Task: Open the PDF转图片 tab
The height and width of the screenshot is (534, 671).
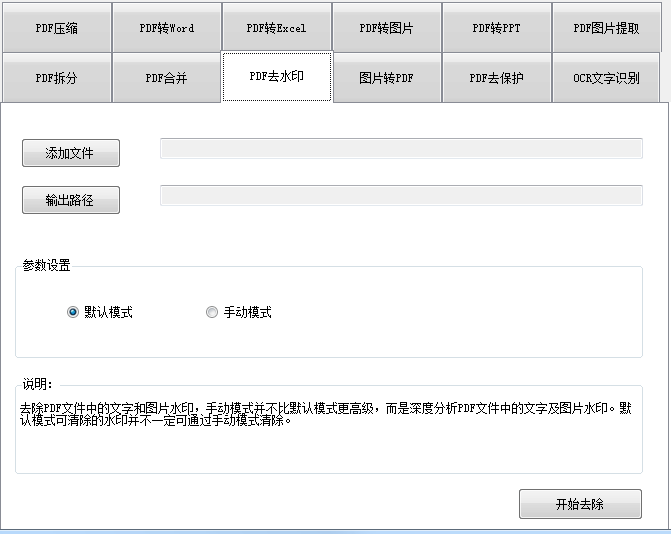Action: pyautogui.click(x=386, y=28)
